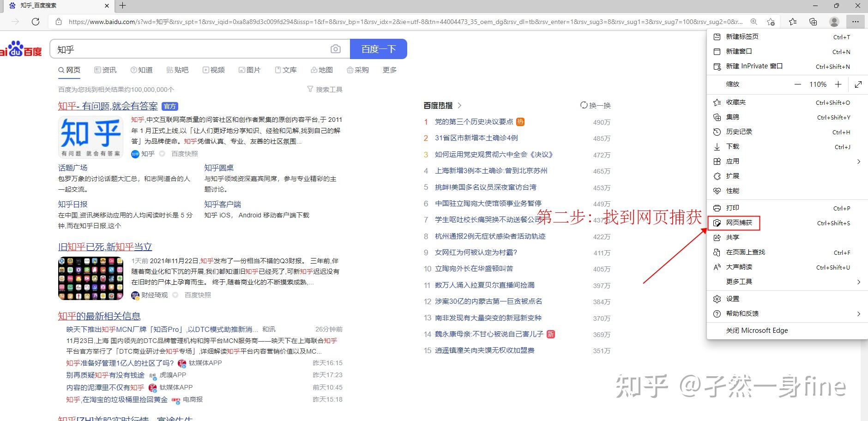Decrease zoom with minus button

[x=797, y=84]
